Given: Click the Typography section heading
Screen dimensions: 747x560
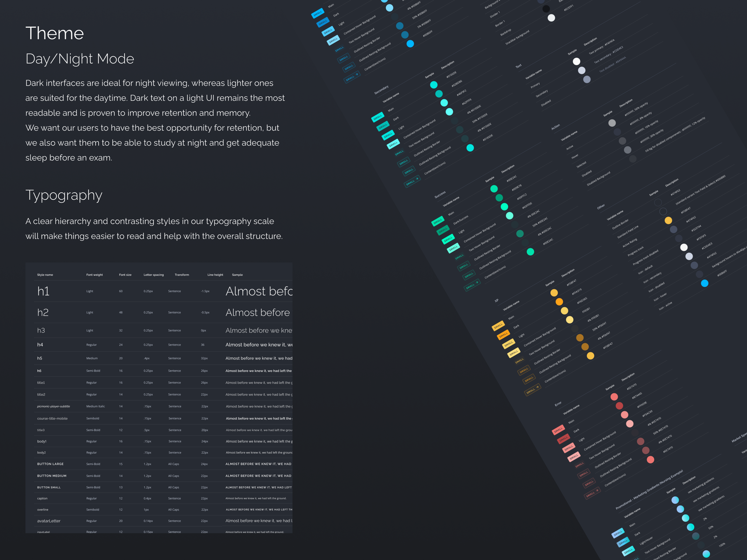Looking at the screenshot, I should point(64,195).
